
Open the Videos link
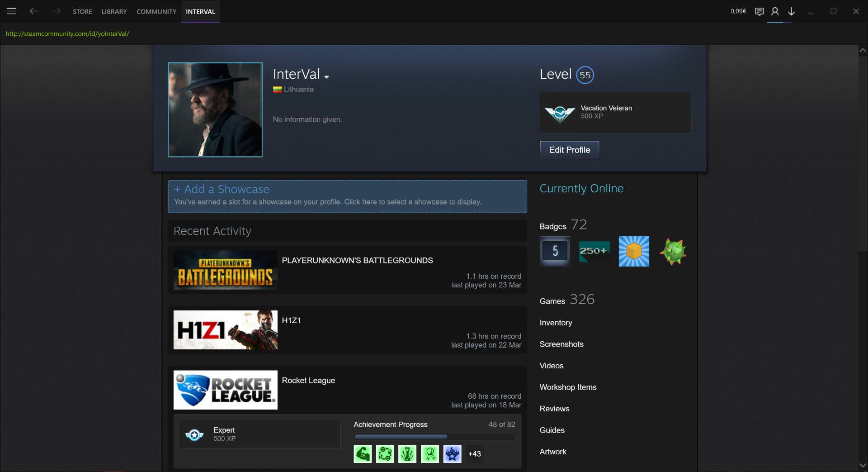(552, 366)
